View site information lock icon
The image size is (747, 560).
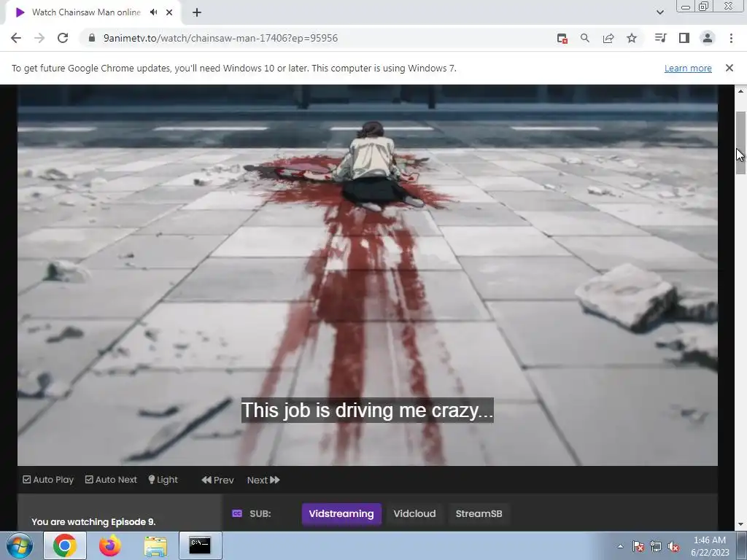(x=92, y=38)
